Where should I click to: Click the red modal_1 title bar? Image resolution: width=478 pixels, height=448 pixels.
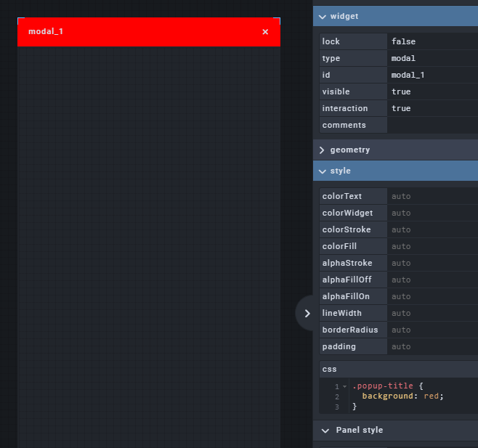(149, 32)
